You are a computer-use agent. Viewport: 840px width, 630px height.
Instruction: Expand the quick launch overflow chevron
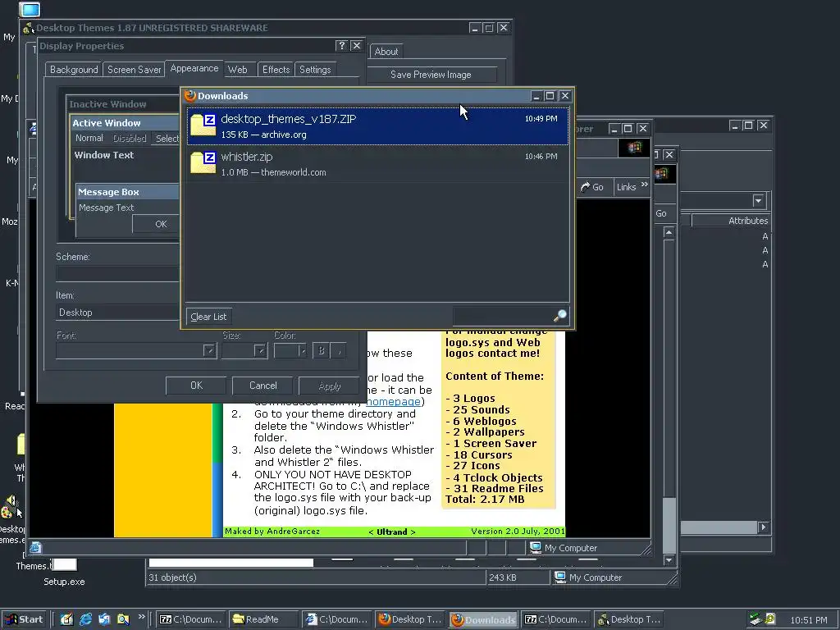point(141,617)
